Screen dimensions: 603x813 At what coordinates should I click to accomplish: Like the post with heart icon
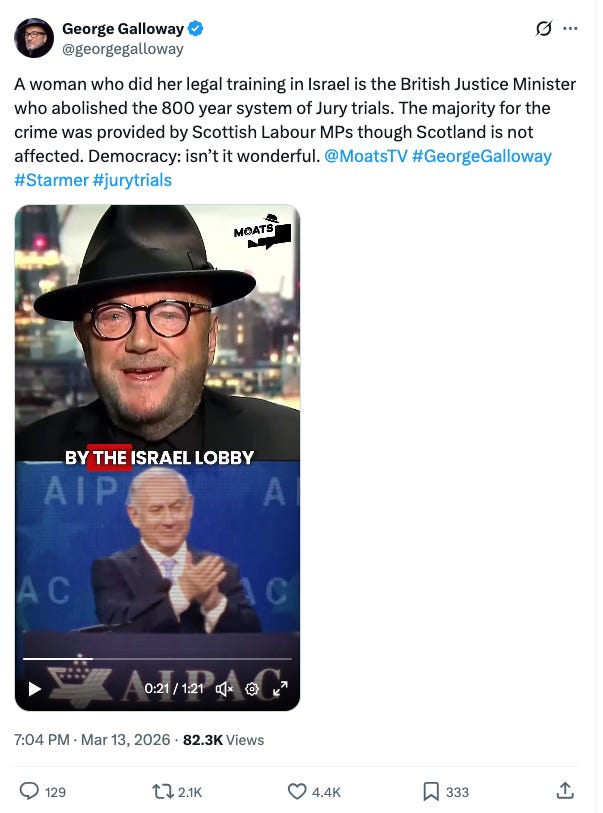(x=297, y=791)
